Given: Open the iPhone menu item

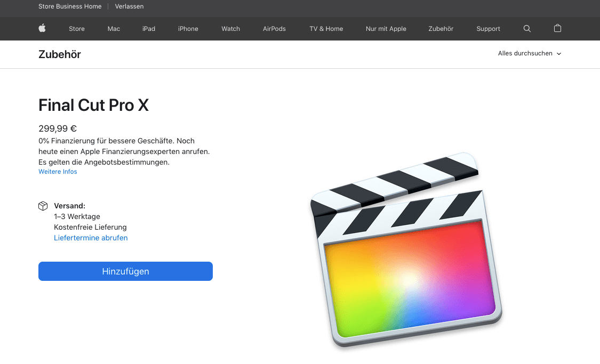Looking at the screenshot, I should click(x=188, y=29).
